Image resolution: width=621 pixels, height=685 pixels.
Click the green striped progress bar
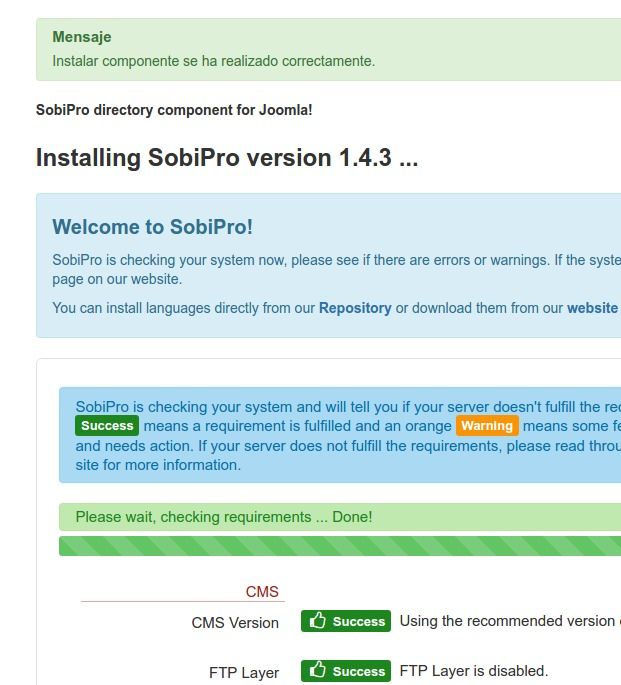point(340,546)
